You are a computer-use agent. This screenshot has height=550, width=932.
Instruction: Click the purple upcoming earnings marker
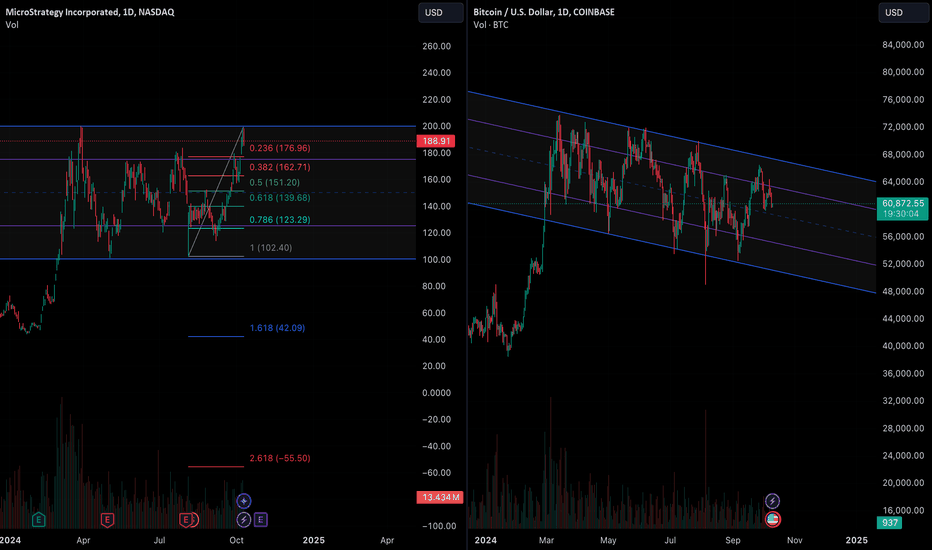tap(261, 520)
